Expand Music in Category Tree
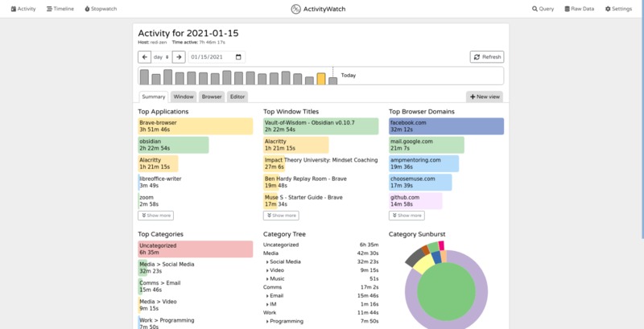This screenshot has width=644, height=329. [x=275, y=279]
